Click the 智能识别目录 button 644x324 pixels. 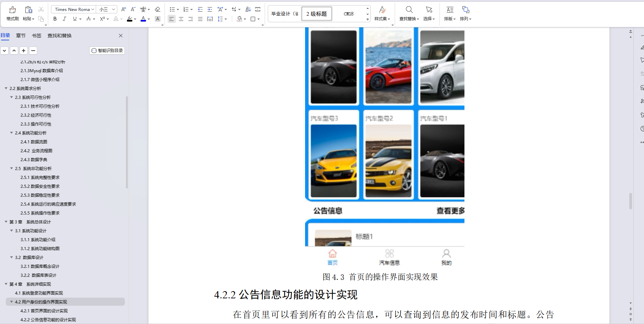click(107, 50)
